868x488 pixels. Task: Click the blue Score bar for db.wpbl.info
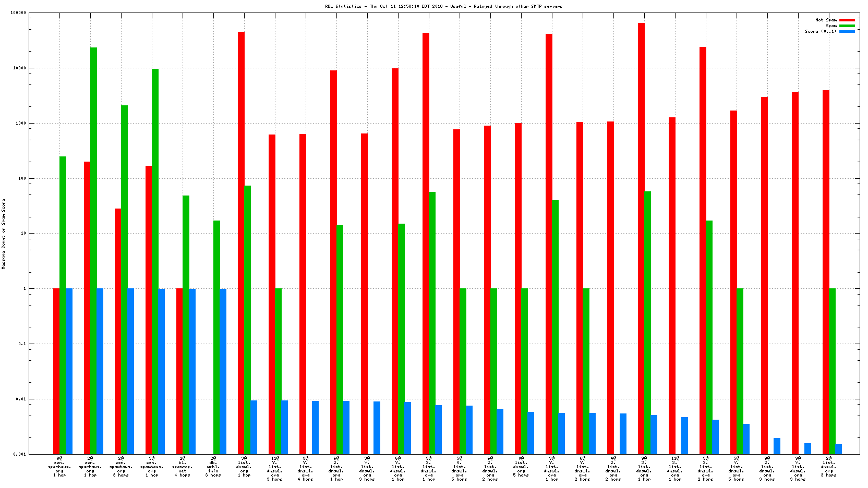point(223,370)
